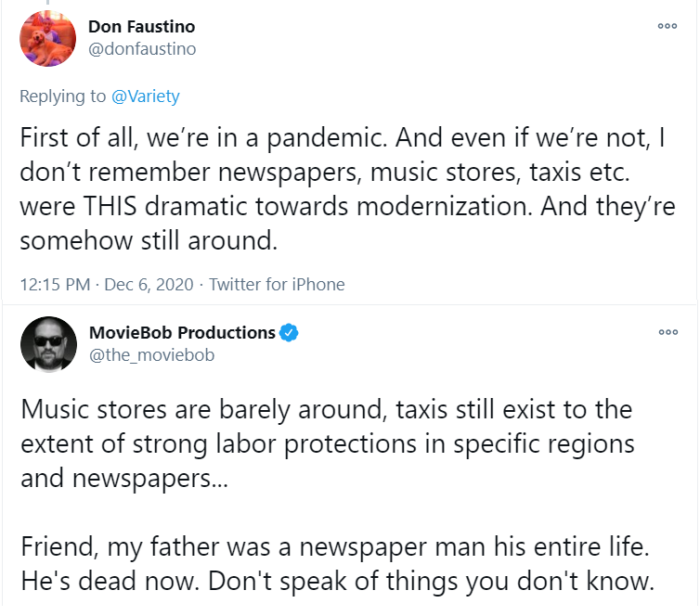Viewport: 700px width, 616px height.
Task: Click the Twitter for iPhone source link
Action: [277, 285]
